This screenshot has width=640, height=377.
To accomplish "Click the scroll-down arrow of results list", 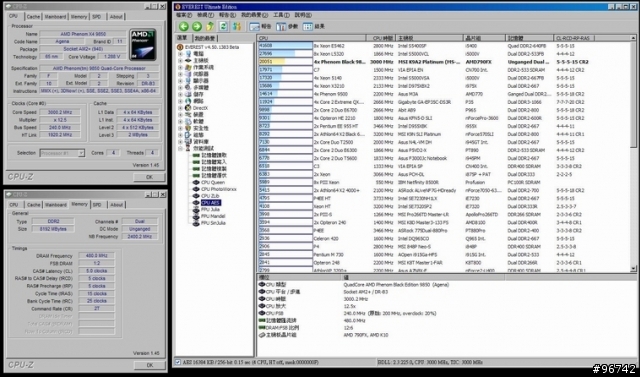I will coord(633,269).
